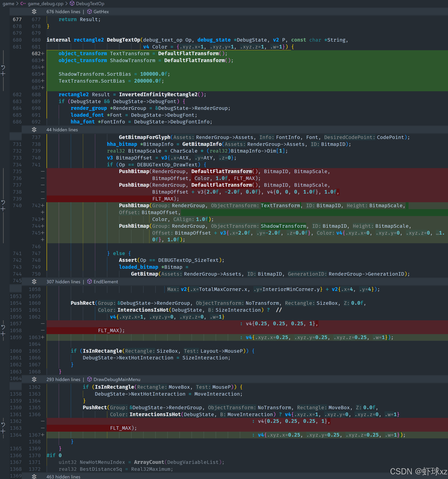Revert the SizeBox PushRect color change
Image resolution: width=448 pixels, height=479 pixels.
3,327
